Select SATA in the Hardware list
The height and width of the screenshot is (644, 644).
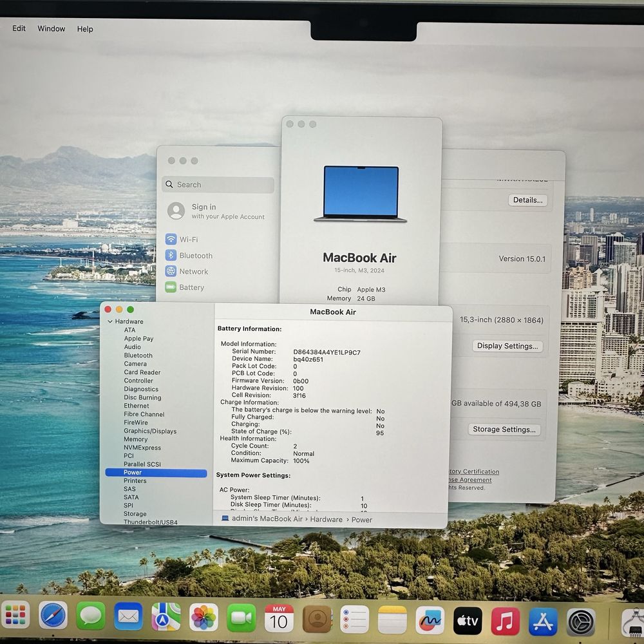click(131, 497)
